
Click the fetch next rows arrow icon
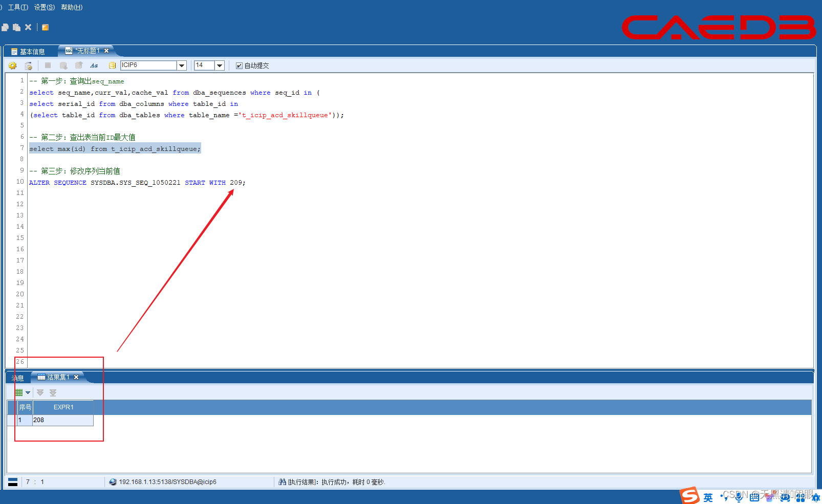click(x=40, y=392)
